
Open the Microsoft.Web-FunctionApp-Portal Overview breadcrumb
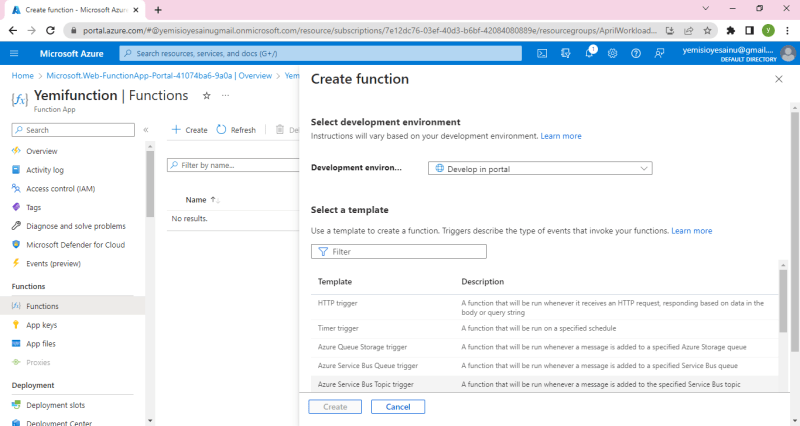[159, 76]
